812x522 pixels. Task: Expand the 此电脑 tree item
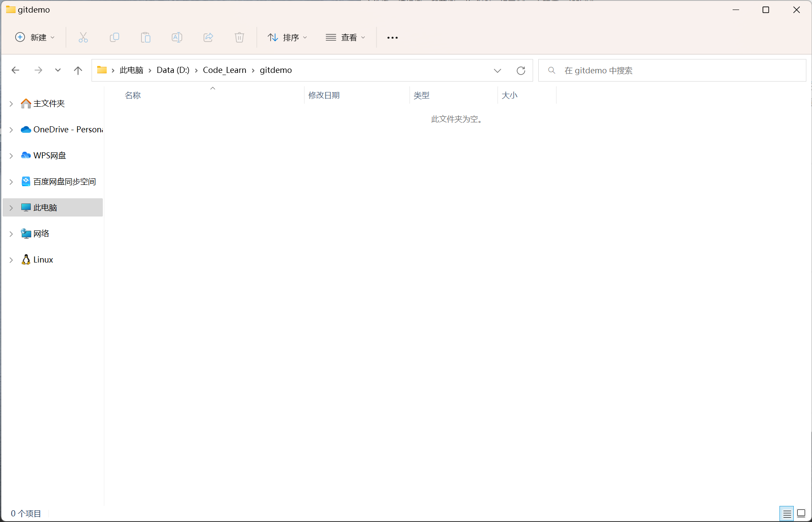click(11, 207)
